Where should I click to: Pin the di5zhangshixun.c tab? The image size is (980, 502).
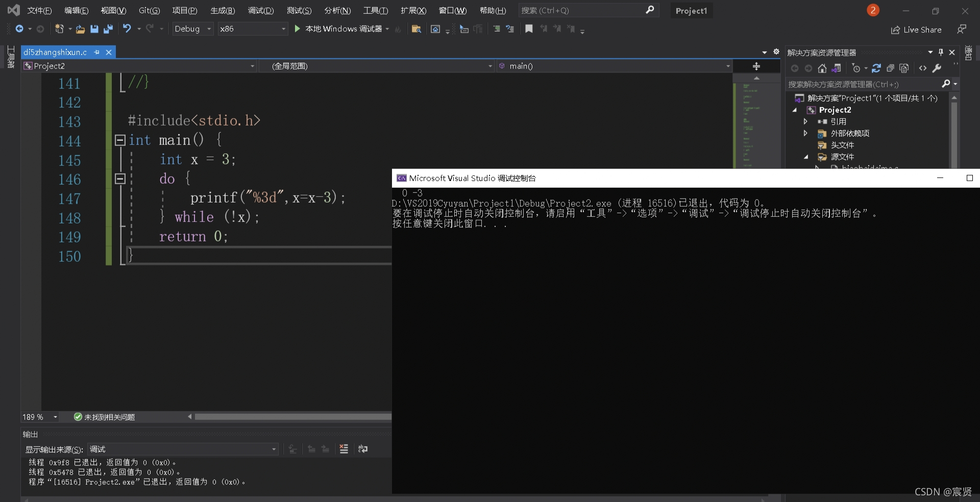(x=96, y=52)
